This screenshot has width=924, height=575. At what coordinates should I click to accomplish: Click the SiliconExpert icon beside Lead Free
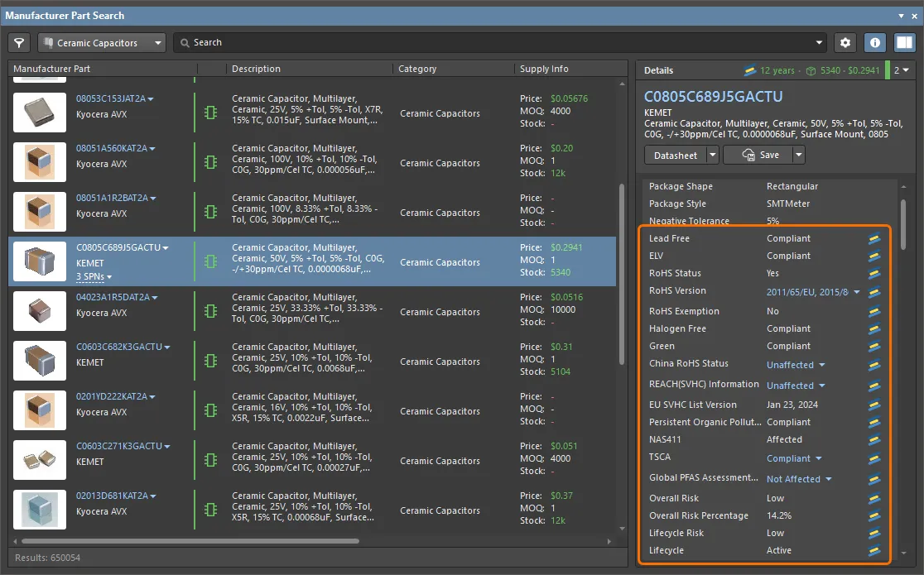(873, 239)
